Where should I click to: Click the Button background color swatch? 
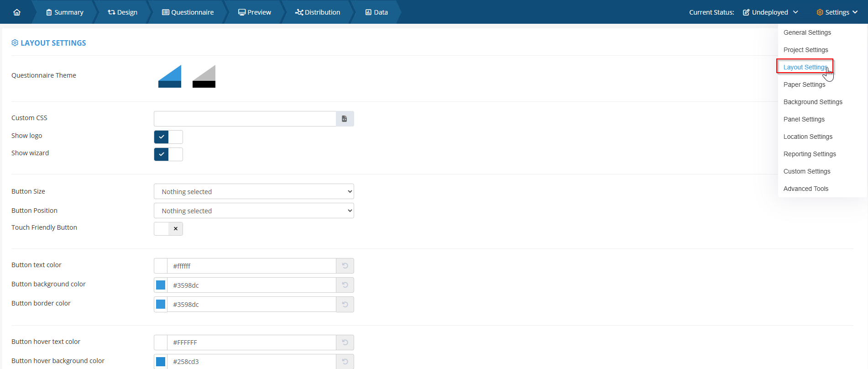(x=161, y=285)
